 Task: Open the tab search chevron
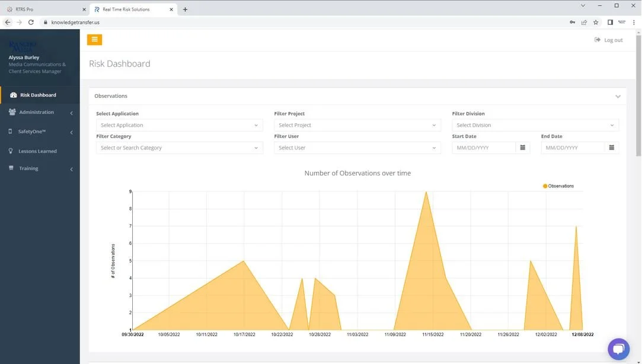[583, 5]
